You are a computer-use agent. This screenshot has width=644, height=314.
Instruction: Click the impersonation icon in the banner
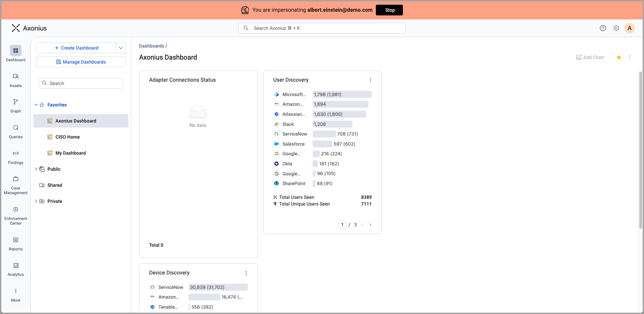(245, 10)
